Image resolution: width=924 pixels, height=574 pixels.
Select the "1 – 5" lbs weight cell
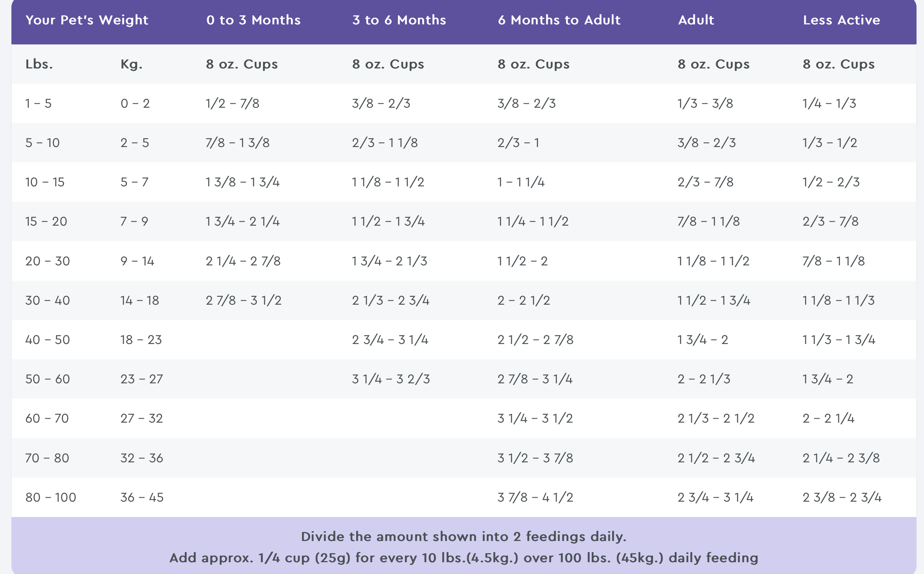pos(39,103)
